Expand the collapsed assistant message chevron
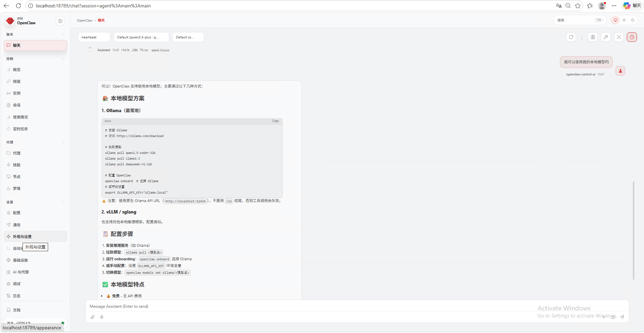The height and width of the screenshot is (333, 644). [90, 49]
